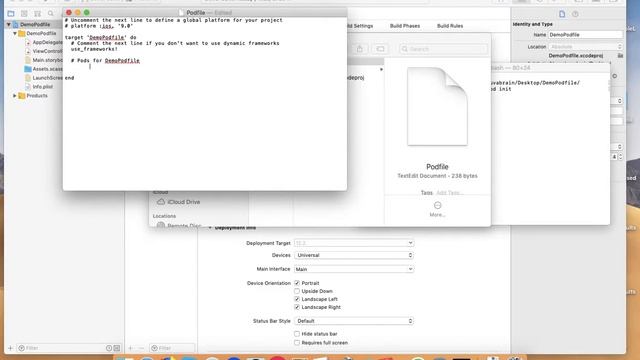Open the Project navigator folder icon in Xcode
Viewport: 640px width, 360px height.
pyautogui.click(x=11, y=13)
